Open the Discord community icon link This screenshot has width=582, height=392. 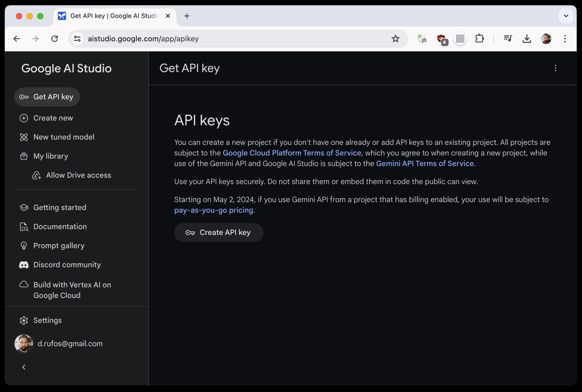click(x=24, y=265)
